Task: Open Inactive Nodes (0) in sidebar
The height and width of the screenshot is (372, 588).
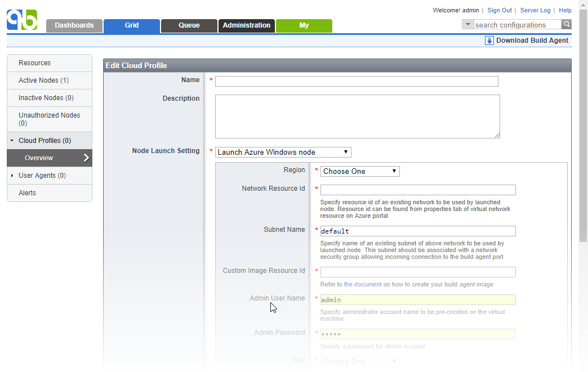Action: pyautogui.click(x=50, y=98)
